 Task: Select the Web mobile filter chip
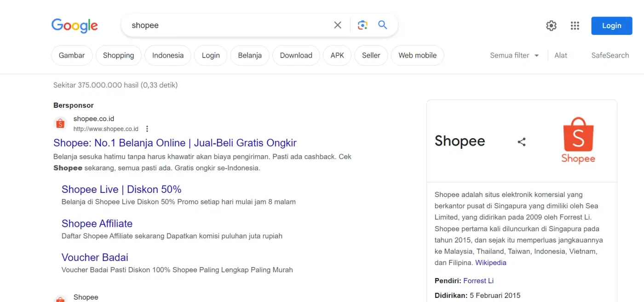tap(418, 55)
